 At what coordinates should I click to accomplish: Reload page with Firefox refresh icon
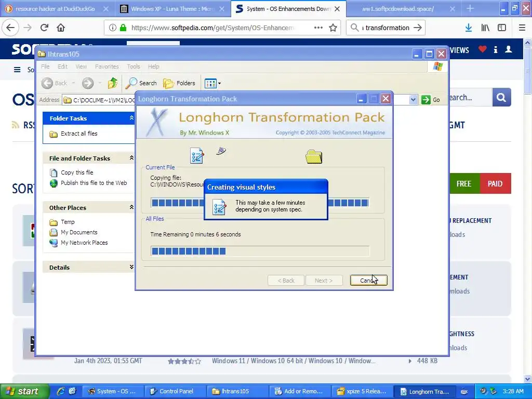(44, 28)
